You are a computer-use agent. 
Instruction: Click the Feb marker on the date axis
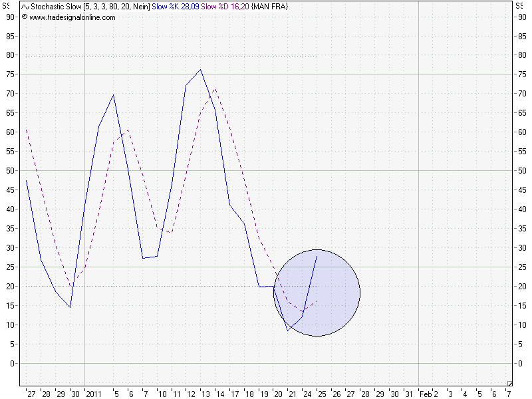click(426, 394)
